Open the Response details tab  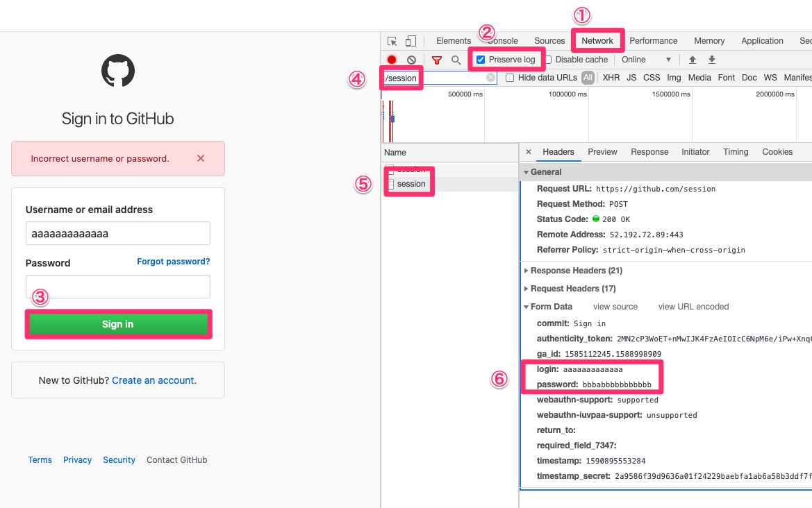coord(649,152)
